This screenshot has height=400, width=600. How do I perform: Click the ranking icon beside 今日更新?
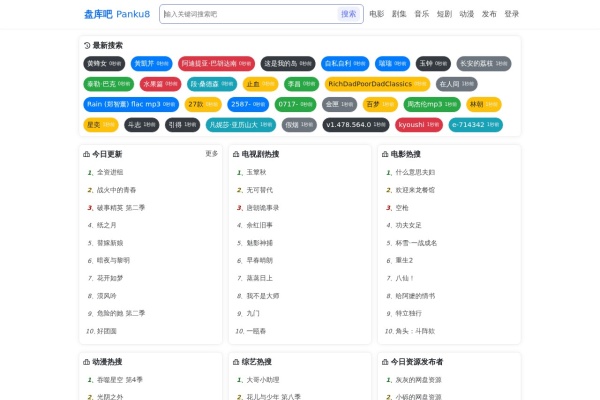pyautogui.click(x=86, y=154)
